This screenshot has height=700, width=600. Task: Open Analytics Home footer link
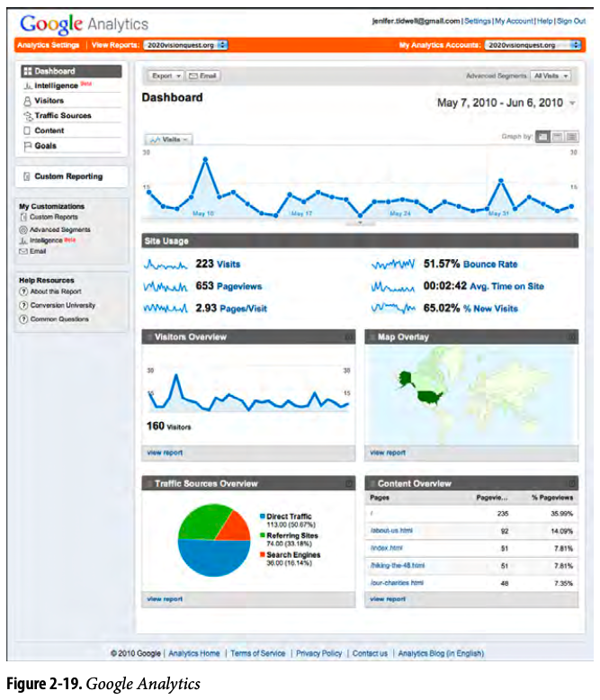pyautogui.click(x=194, y=653)
